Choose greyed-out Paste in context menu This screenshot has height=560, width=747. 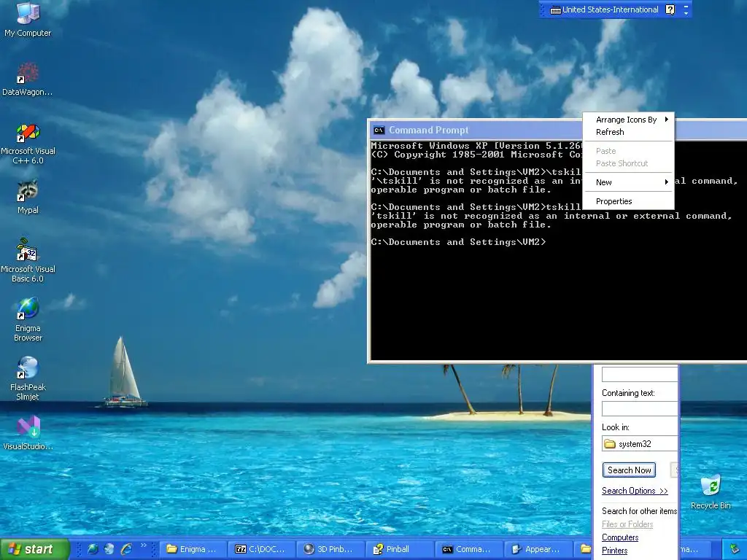click(x=628, y=151)
